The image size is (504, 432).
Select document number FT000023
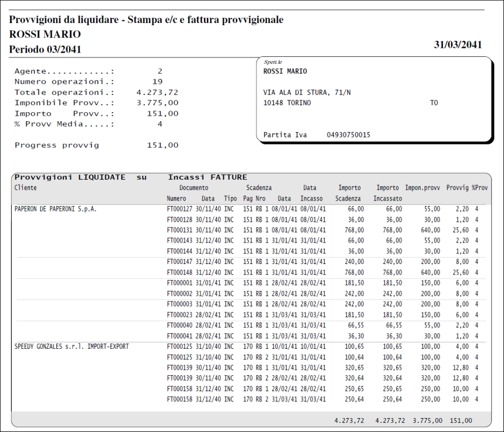point(179,314)
